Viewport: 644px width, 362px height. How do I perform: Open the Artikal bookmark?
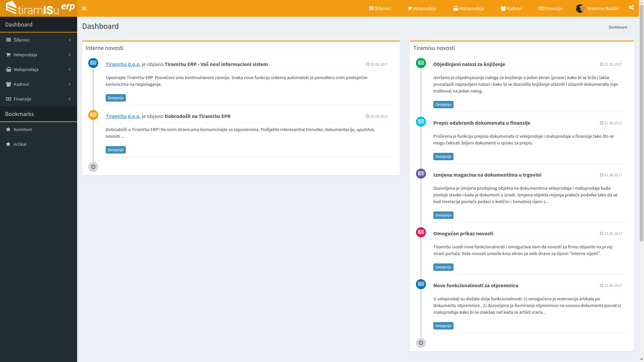tap(39, 144)
